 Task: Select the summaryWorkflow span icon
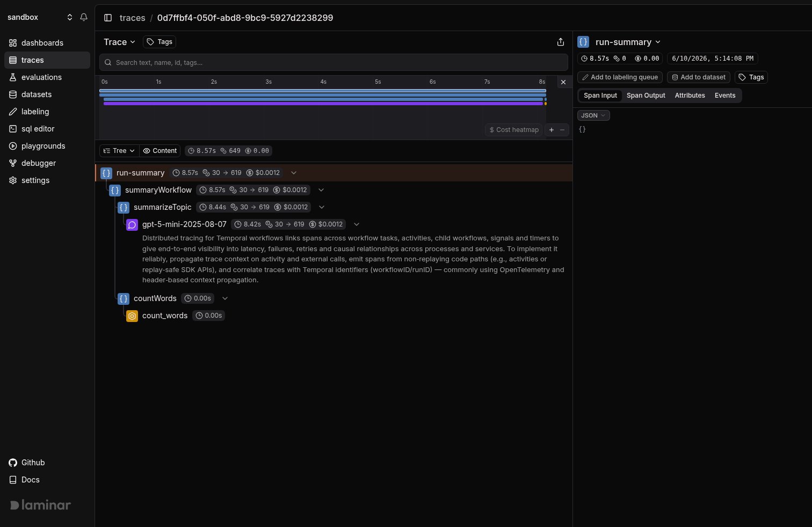(x=115, y=190)
